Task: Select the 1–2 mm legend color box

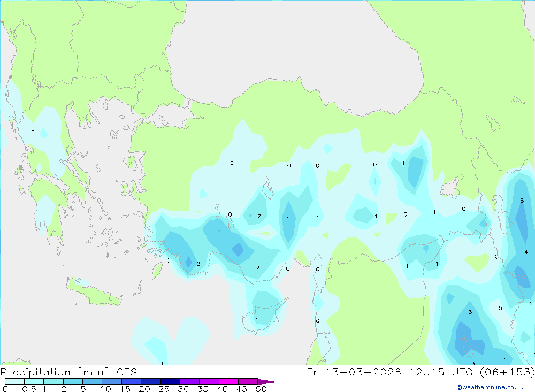Action: (53, 381)
